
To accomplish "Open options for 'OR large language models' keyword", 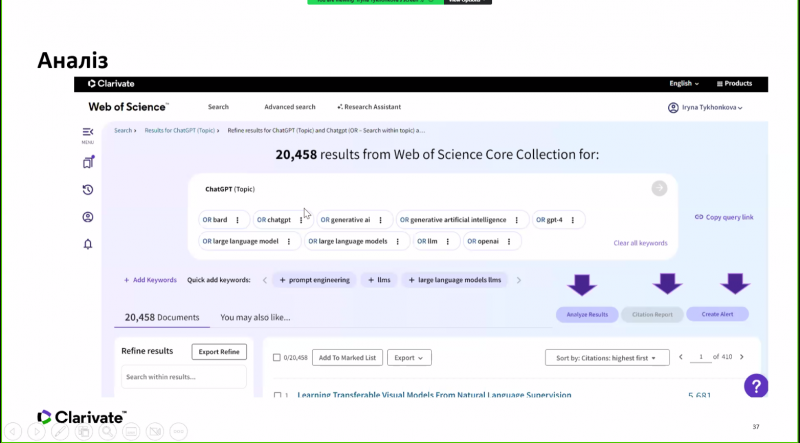I will pos(397,241).
